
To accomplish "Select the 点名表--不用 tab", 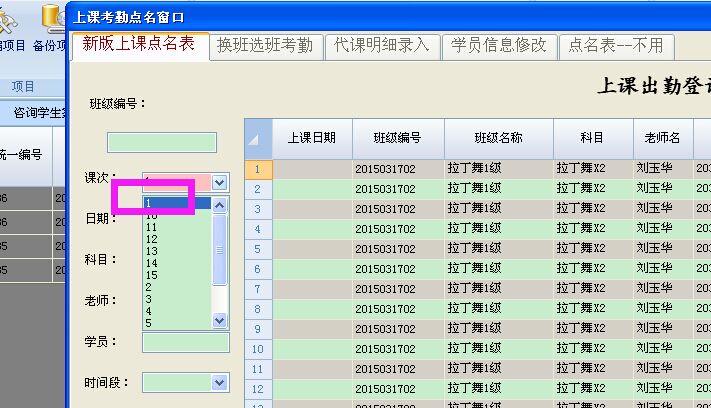I will click(x=615, y=45).
